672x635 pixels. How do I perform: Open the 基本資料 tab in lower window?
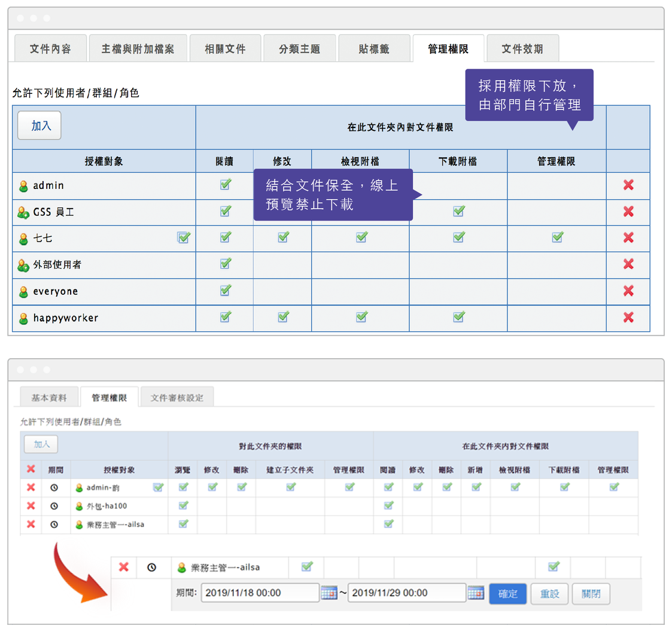point(49,398)
